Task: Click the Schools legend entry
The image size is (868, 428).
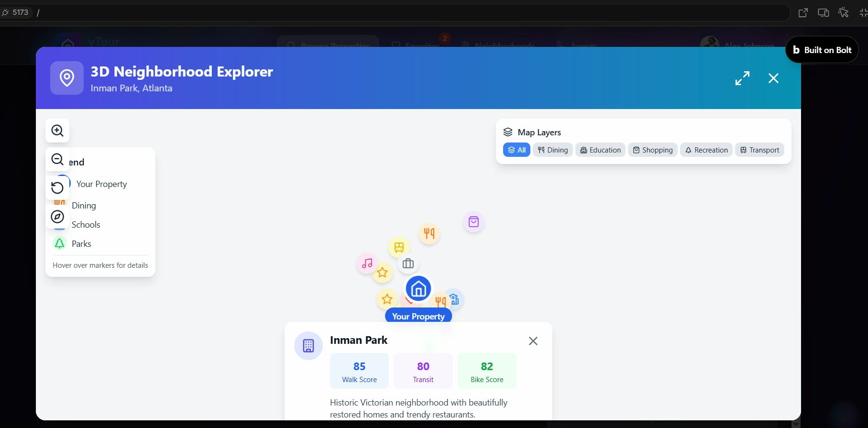Action: 86,224
